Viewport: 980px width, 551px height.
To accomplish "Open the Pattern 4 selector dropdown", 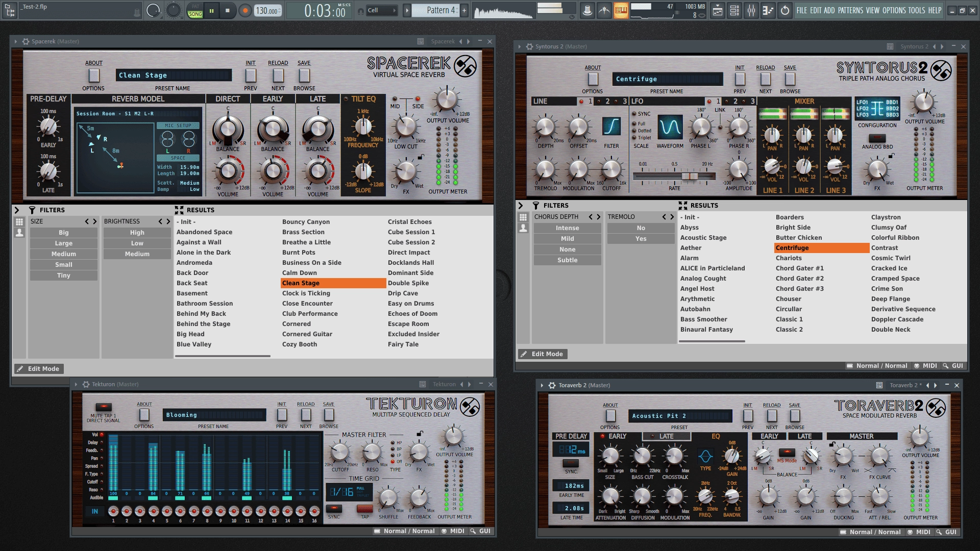I will click(x=435, y=10).
